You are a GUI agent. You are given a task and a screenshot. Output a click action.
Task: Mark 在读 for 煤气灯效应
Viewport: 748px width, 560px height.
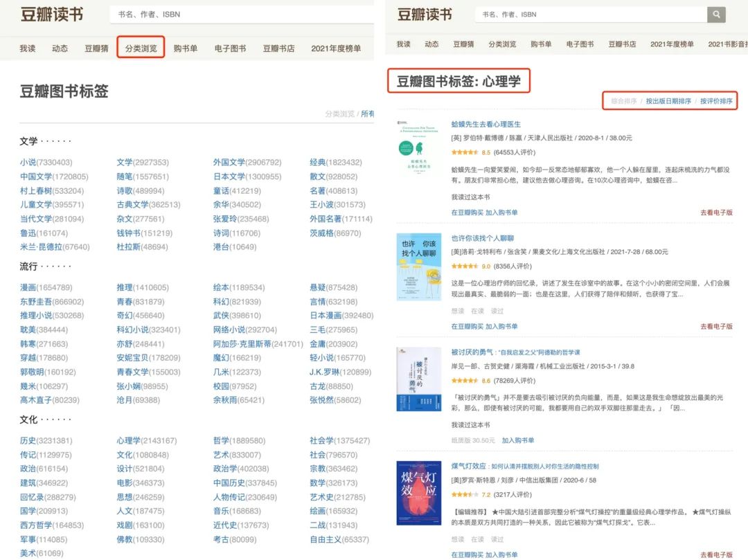point(477,539)
